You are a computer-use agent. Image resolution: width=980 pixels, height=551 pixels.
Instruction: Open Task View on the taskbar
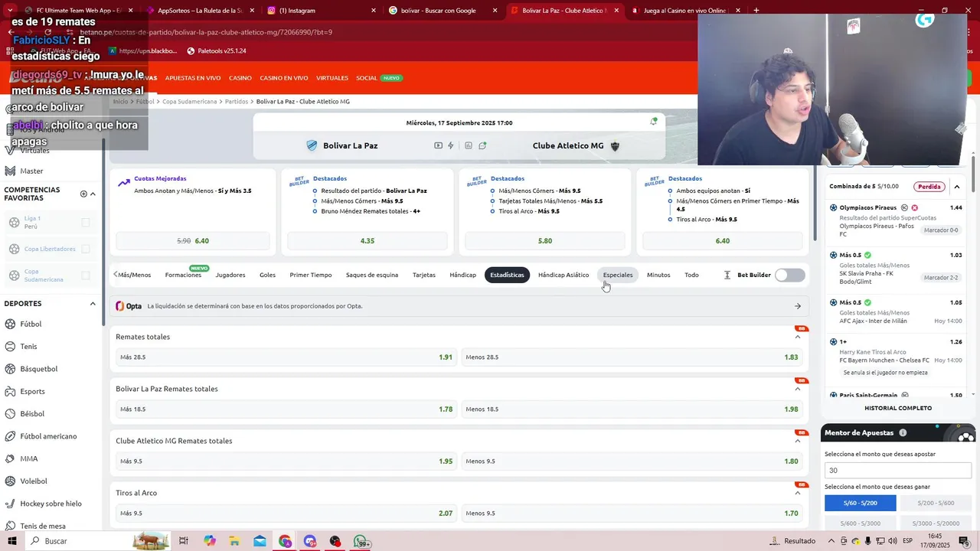184,541
